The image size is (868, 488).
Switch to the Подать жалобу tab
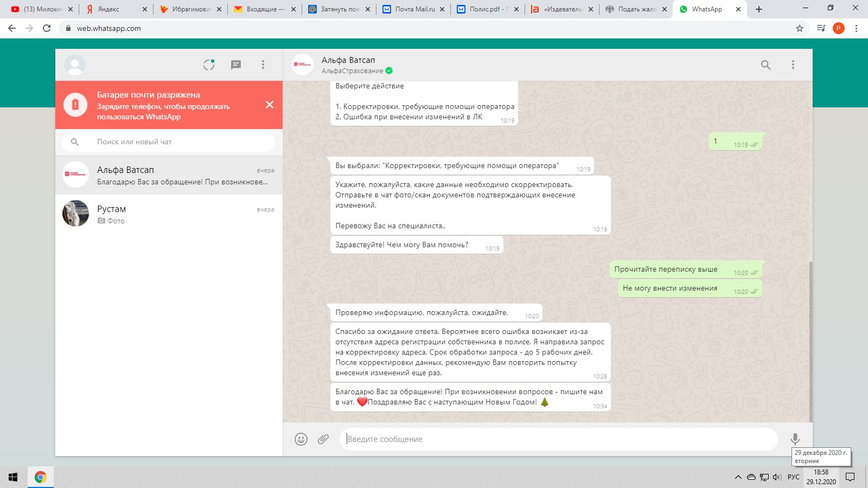636,9
